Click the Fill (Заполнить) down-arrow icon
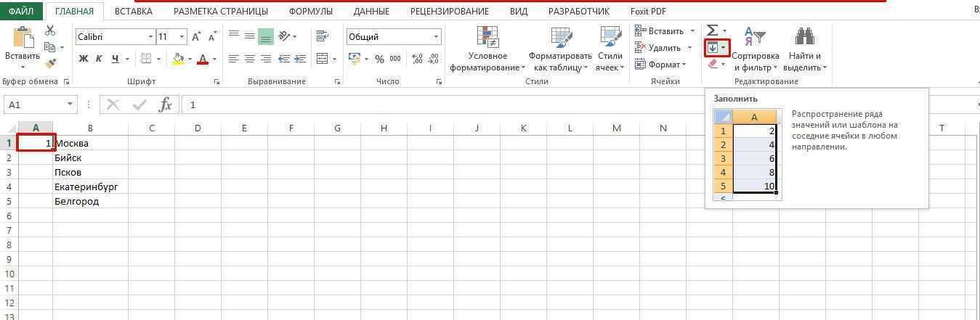This screenshot has height=320, width=980. pos(713,47)
